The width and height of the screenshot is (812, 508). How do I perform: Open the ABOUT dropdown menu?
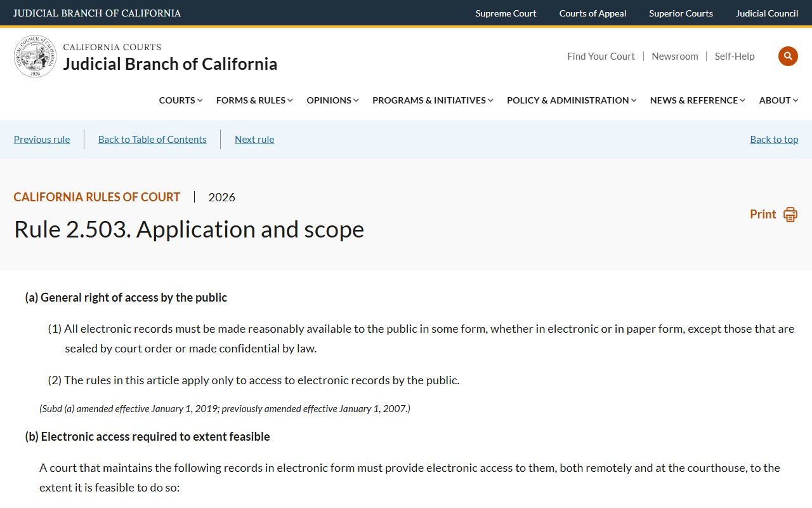(779, 100)
